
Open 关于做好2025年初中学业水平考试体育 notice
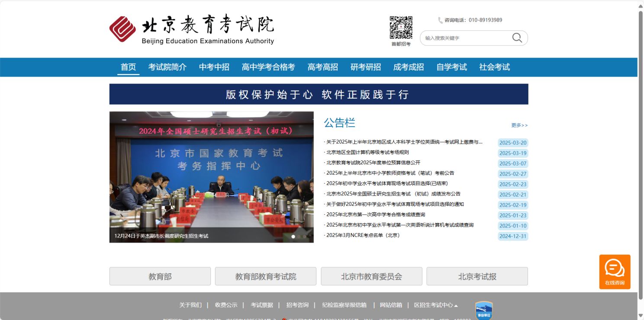[395, 204]
